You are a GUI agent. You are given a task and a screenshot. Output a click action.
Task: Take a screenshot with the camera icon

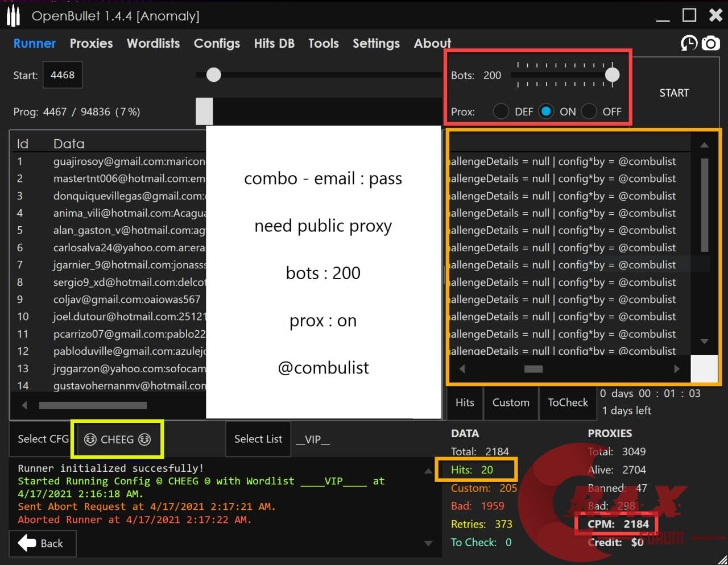710,43
